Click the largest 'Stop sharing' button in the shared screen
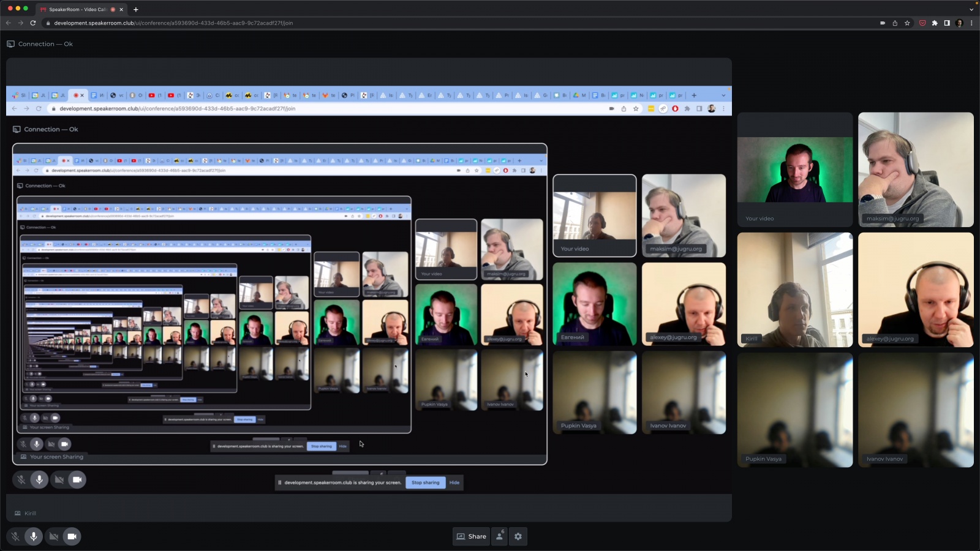The width and height of the screenshot is (980, 551). click(x=426, y=482)
